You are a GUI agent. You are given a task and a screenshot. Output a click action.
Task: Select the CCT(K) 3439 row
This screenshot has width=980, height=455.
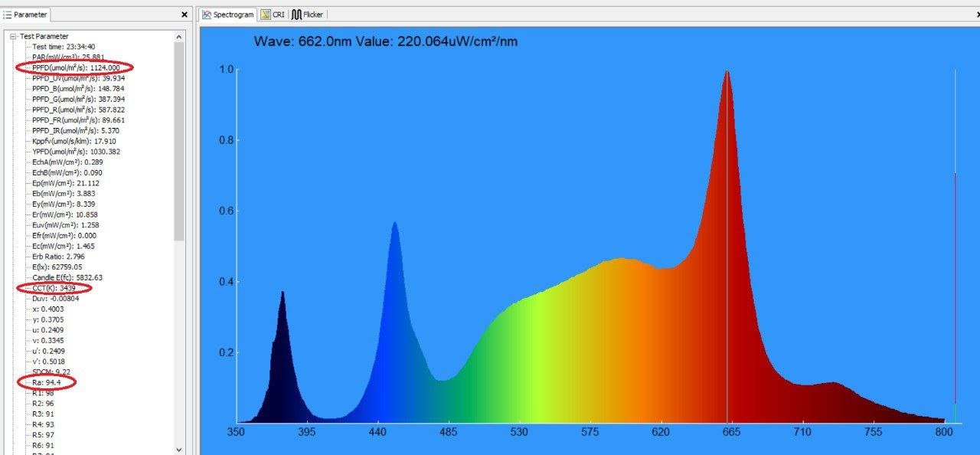coord(54,288)
